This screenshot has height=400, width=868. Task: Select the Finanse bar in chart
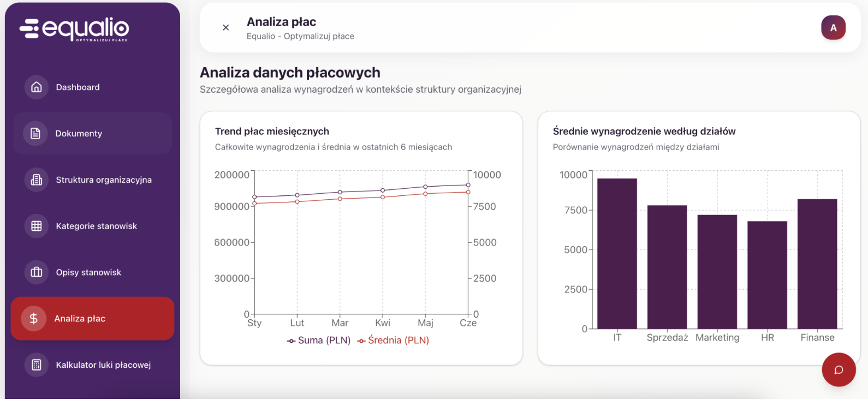(x=817, y=264)
